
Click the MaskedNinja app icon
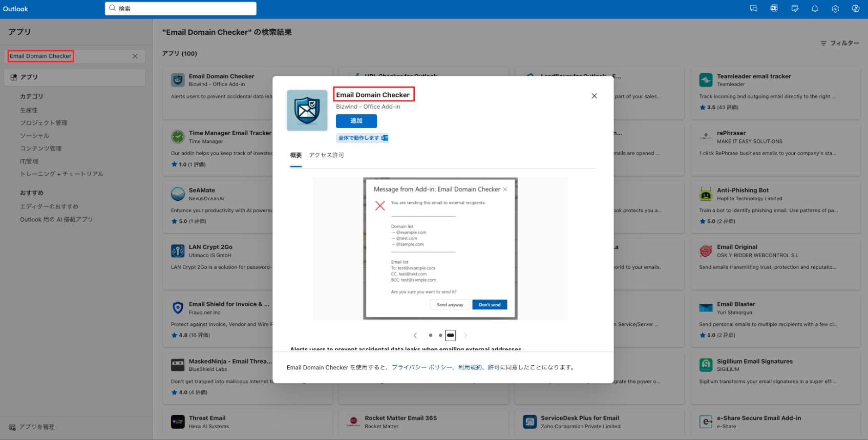(178, 365)
